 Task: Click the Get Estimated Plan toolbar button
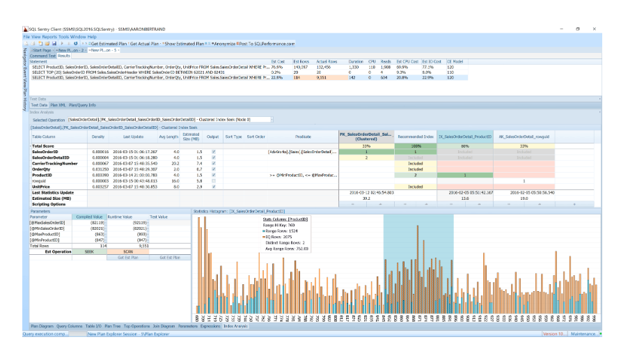click(x=109, y=43)
